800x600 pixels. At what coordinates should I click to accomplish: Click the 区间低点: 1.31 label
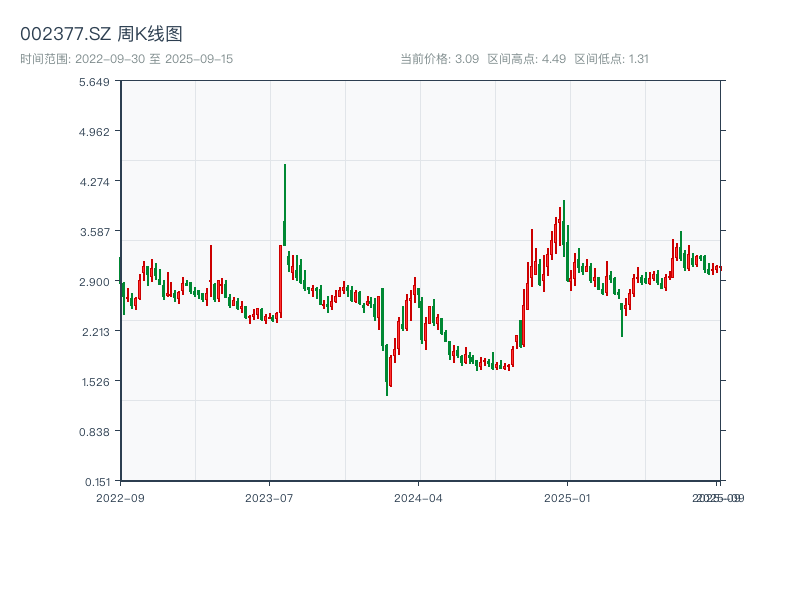pyautogui.click(x=611, y=59)
